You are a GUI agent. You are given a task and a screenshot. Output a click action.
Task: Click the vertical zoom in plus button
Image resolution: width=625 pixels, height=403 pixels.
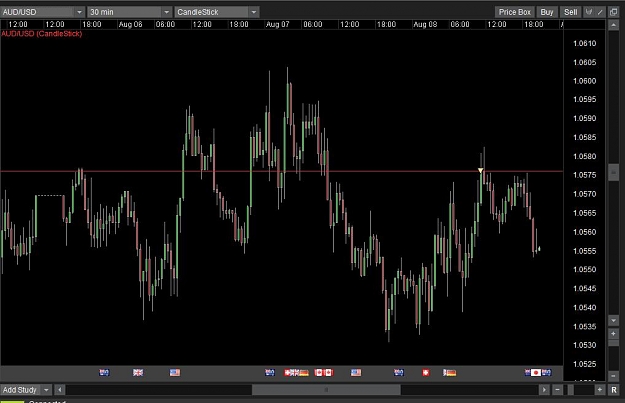click(x=613, y=333)
